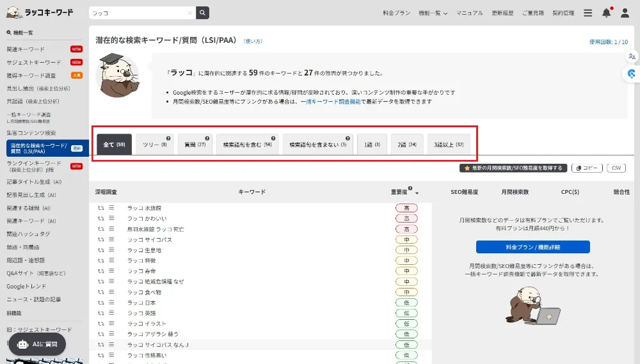Open the 検索語句を含まない (3) tab
The height and width of the screenshot is (364, 640).
tap(318, 145)
